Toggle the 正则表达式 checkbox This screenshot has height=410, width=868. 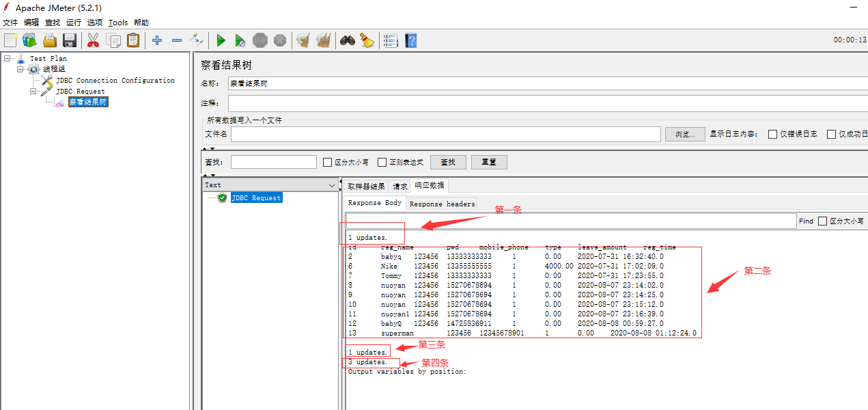click(382, 163)
